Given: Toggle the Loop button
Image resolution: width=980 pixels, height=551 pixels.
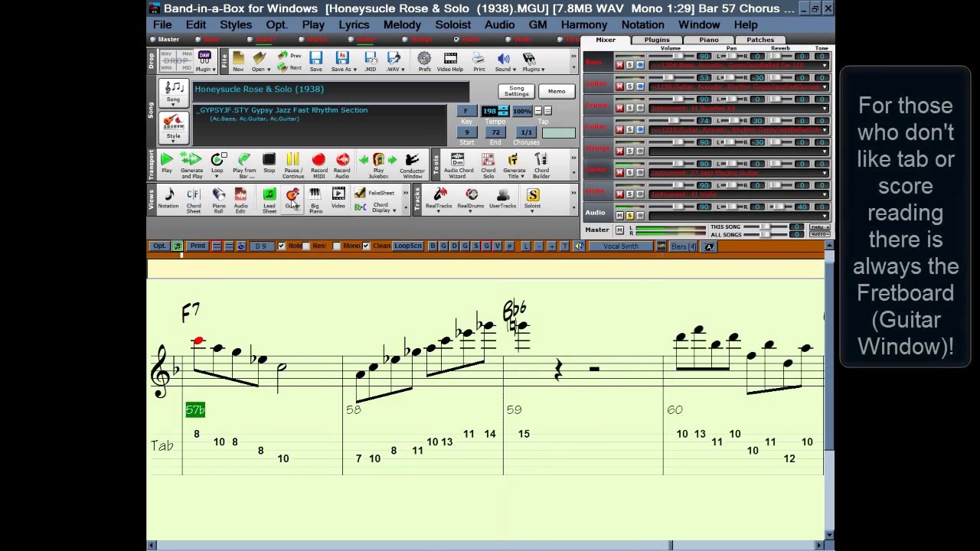Looking at the screenshot, I should pos(217,165).
